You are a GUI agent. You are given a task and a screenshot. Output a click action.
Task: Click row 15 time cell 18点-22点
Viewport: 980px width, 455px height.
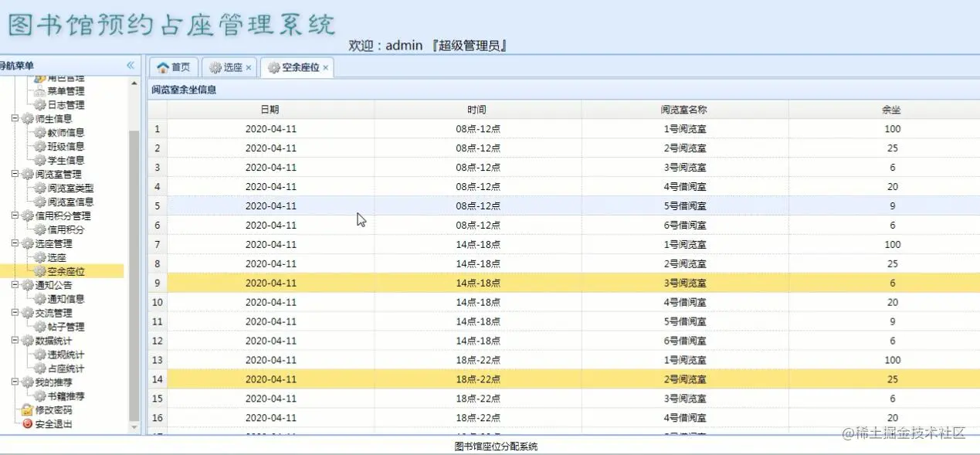pyautogui.click(x=477, y=399)
